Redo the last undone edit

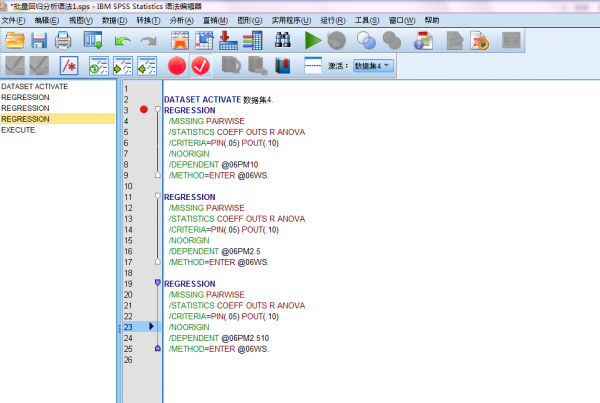149,41
